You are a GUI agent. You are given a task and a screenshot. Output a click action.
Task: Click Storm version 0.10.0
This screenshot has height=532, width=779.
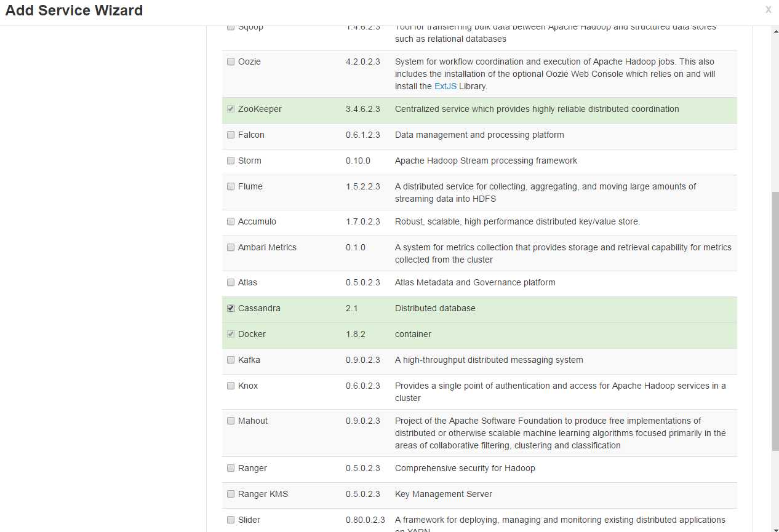pyautogui.click(x=358, y=161)
